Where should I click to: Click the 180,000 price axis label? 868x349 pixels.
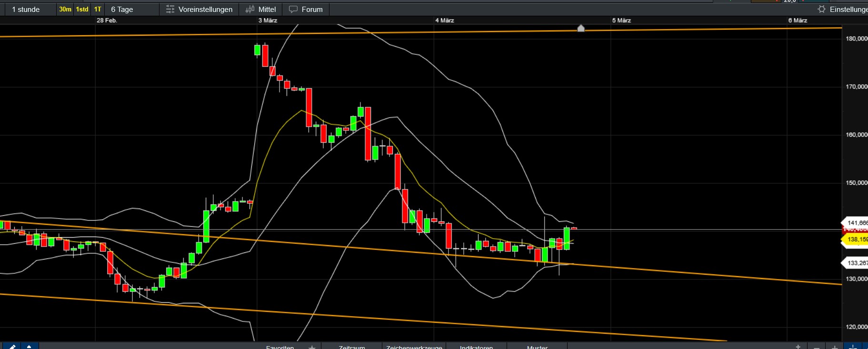[857, 39]
